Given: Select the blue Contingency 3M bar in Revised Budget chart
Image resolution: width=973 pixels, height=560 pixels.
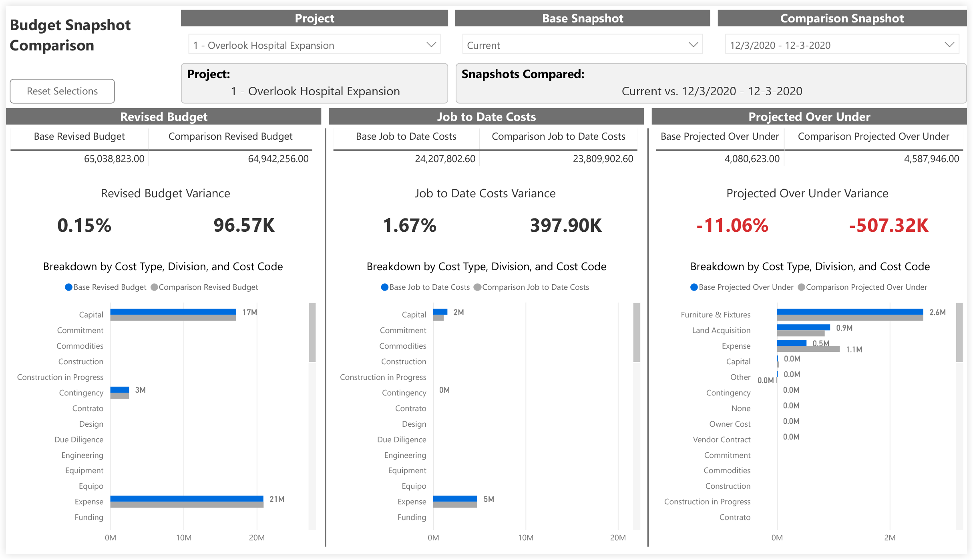Looking at the screenshot, I should pyautogui.click(x=120, y=390).
